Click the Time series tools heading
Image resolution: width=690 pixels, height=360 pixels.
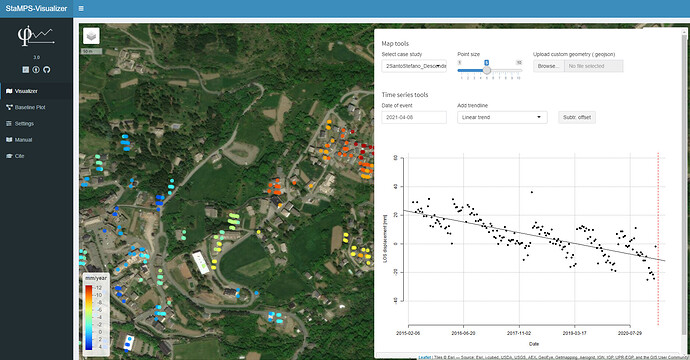tap(404, 95)
